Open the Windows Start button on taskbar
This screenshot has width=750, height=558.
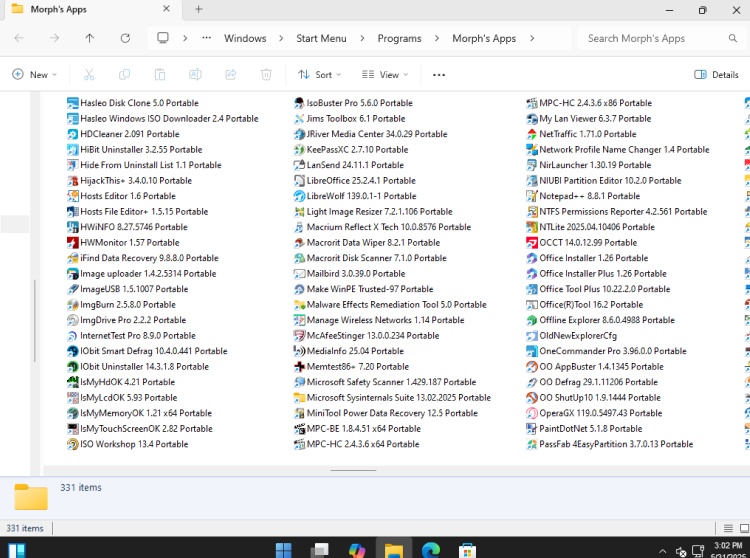(284, 550)
